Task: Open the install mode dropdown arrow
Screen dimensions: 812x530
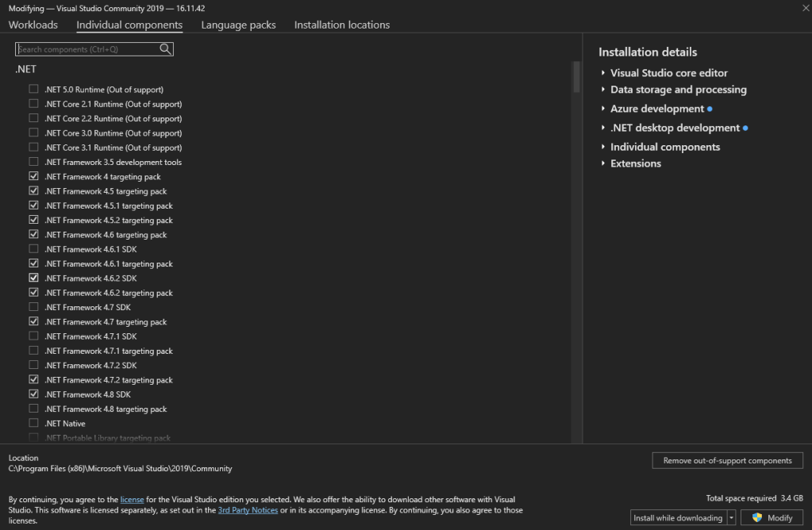Action: (x=731, y=517)
